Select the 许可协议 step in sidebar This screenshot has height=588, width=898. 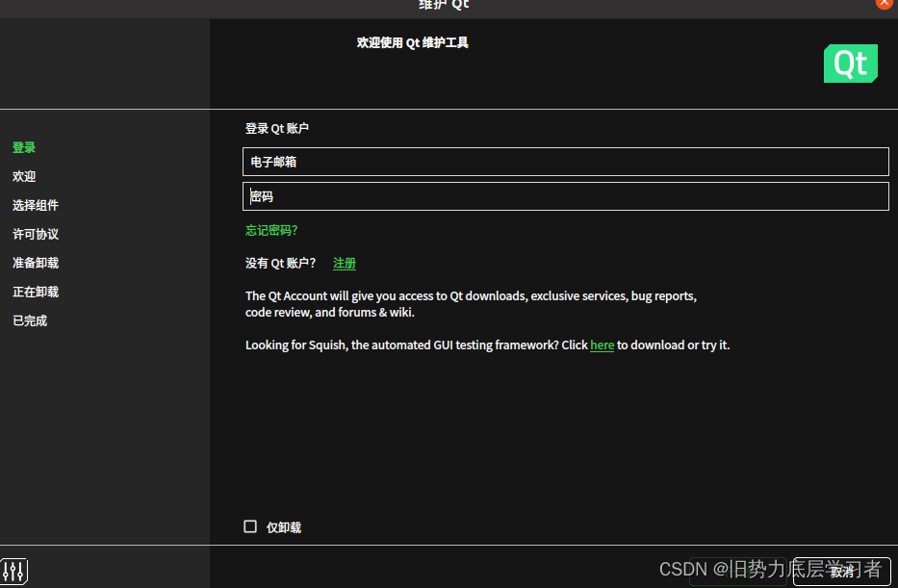tap(36, 234)
